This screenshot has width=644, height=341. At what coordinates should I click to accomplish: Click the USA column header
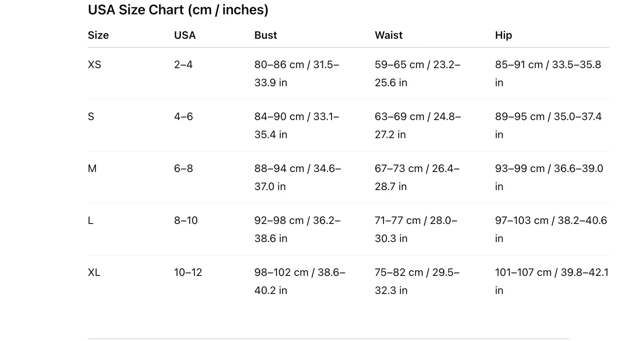click(x=185, y=35)
